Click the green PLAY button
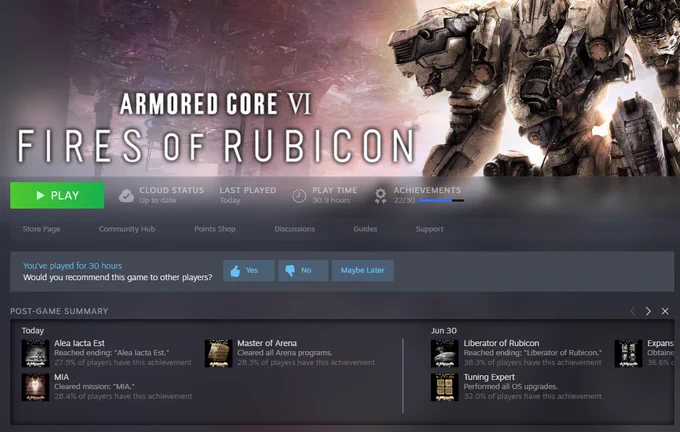 pyautogui.click(x=57, y=195)
